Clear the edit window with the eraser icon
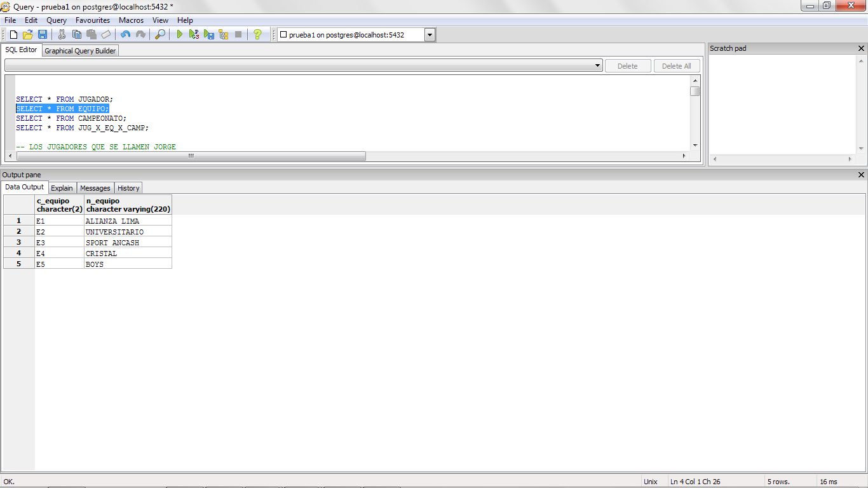The width and height of the screenshot is (868, 488). point(105,34)
